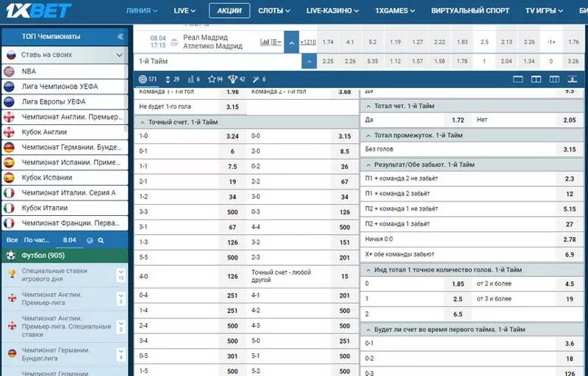The image size is (588, 376).
Task: Select the tools filter with 6
Action: pos(259,79)
